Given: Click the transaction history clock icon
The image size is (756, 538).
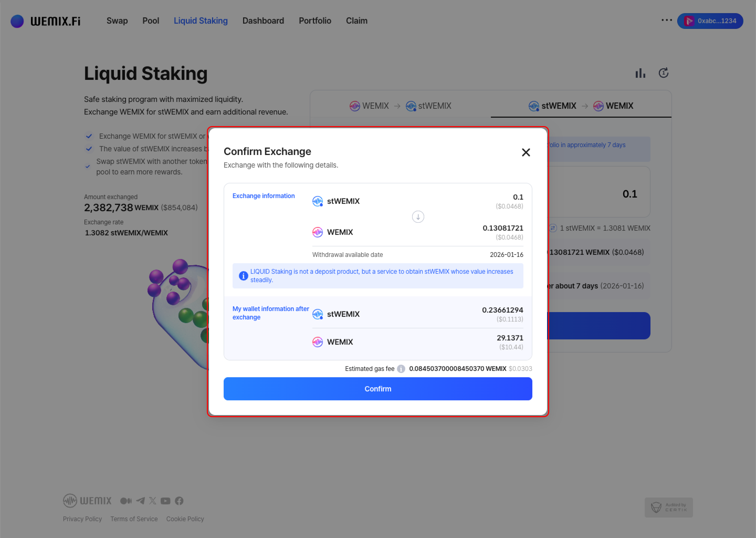Looking at the screenshot, I should pos(663,73).
